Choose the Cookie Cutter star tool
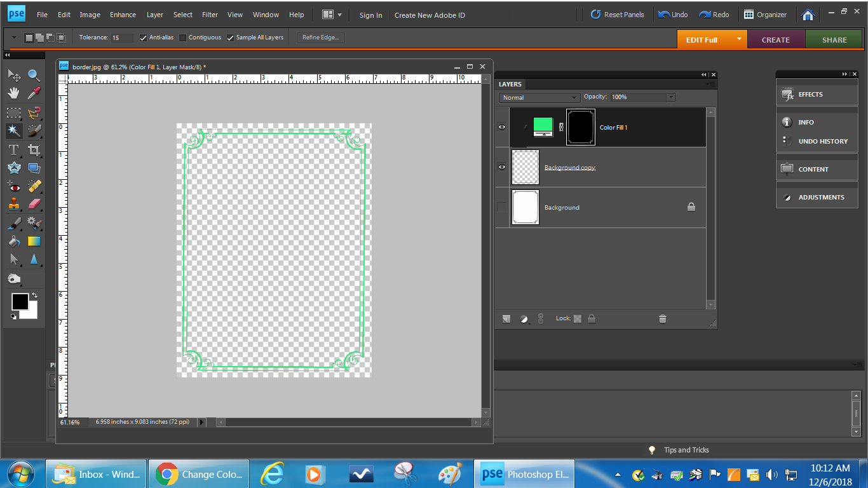Screen dimensions: 868x488 pos(14,168)
